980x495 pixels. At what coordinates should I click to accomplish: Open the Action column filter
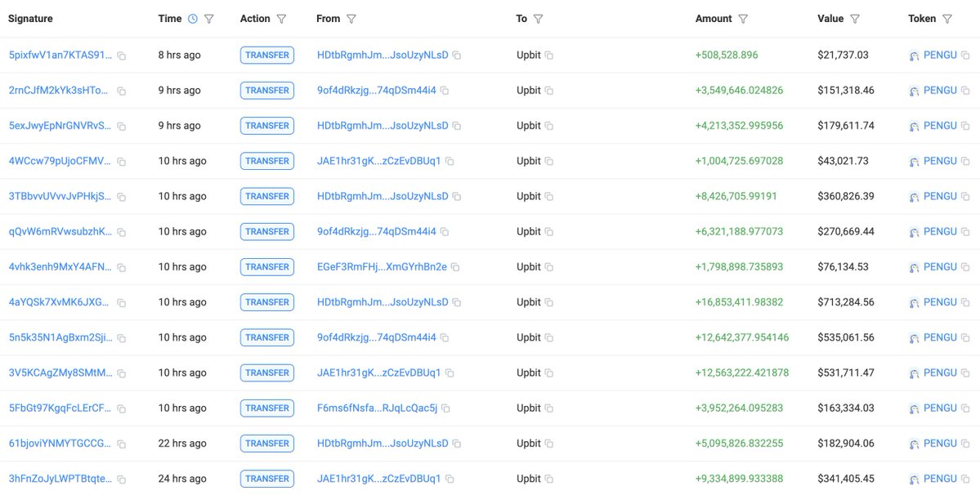(282, 19)
